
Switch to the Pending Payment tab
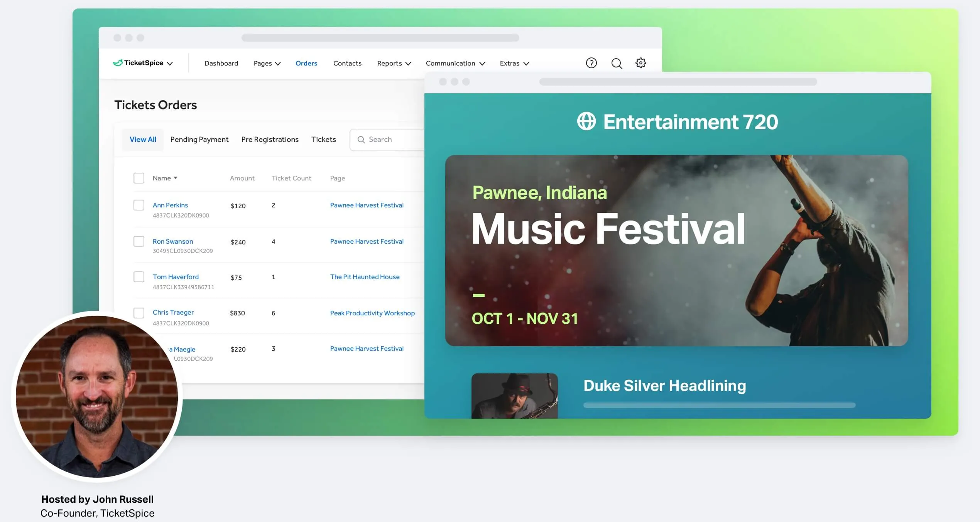click(199, 139)
